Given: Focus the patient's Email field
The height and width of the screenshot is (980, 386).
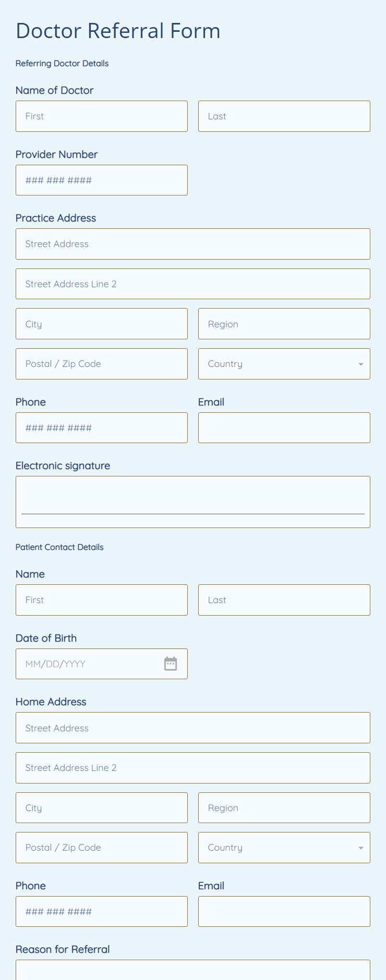Looking at the screenshot, I should (284, 912).
